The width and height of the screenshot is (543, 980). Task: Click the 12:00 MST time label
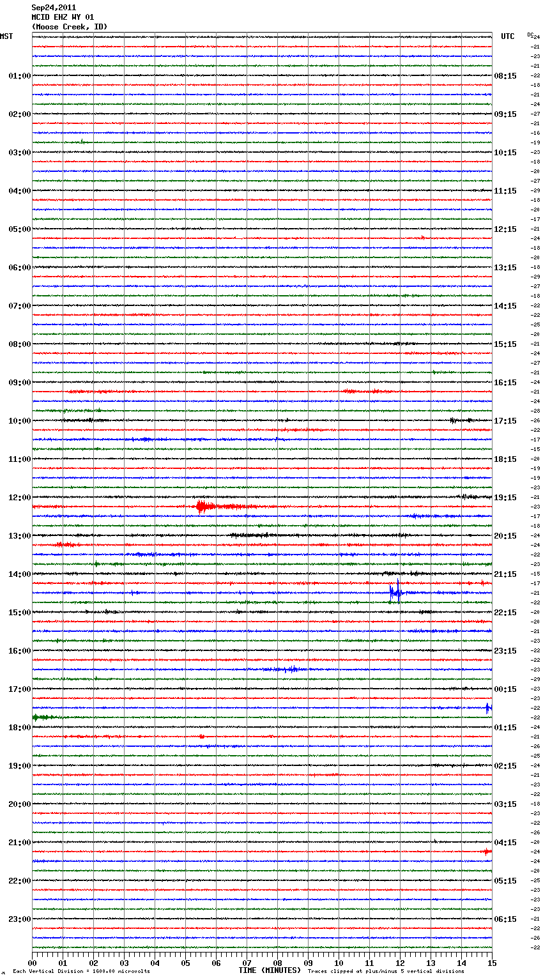[x=19, y=498]
